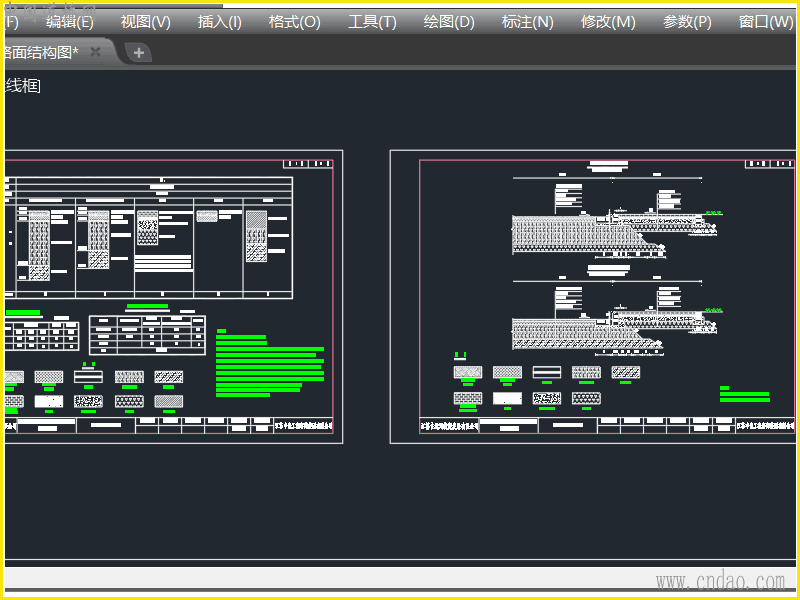
Task: Open the 修改(M) modify menu
Action: point(608,22)
